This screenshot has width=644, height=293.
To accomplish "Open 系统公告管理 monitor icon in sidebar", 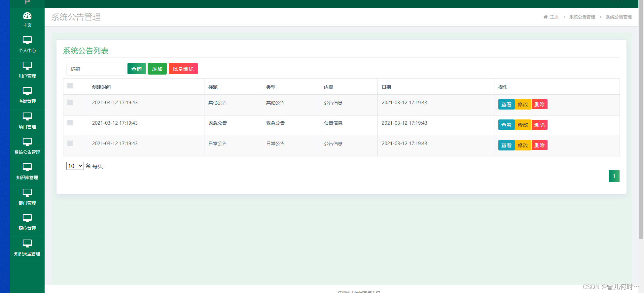I will 27,142.
